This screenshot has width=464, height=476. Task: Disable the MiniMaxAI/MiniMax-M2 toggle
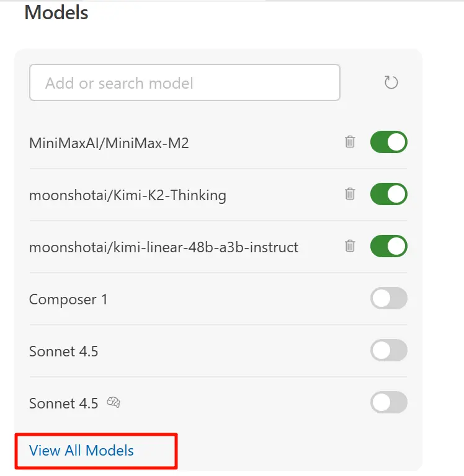tap(389, 142)
